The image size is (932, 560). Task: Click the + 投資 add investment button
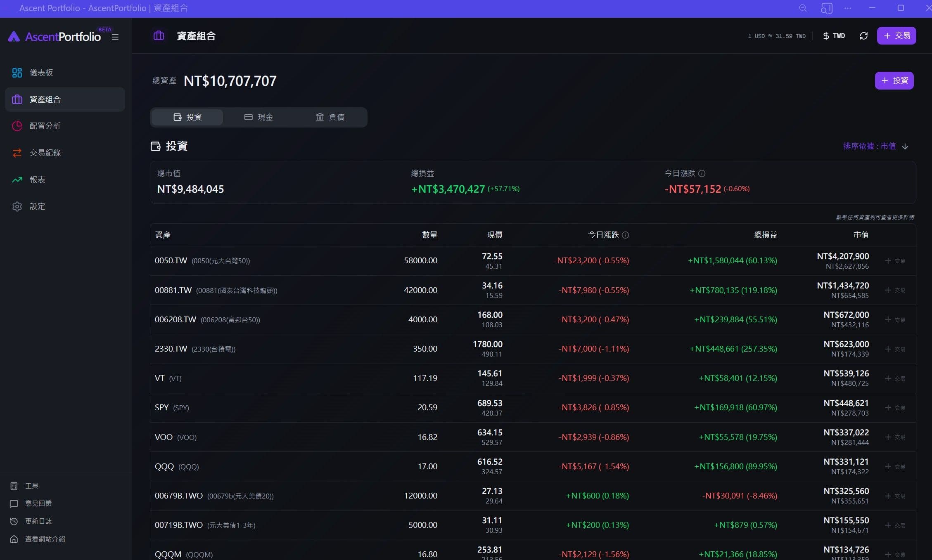[894, 80]
